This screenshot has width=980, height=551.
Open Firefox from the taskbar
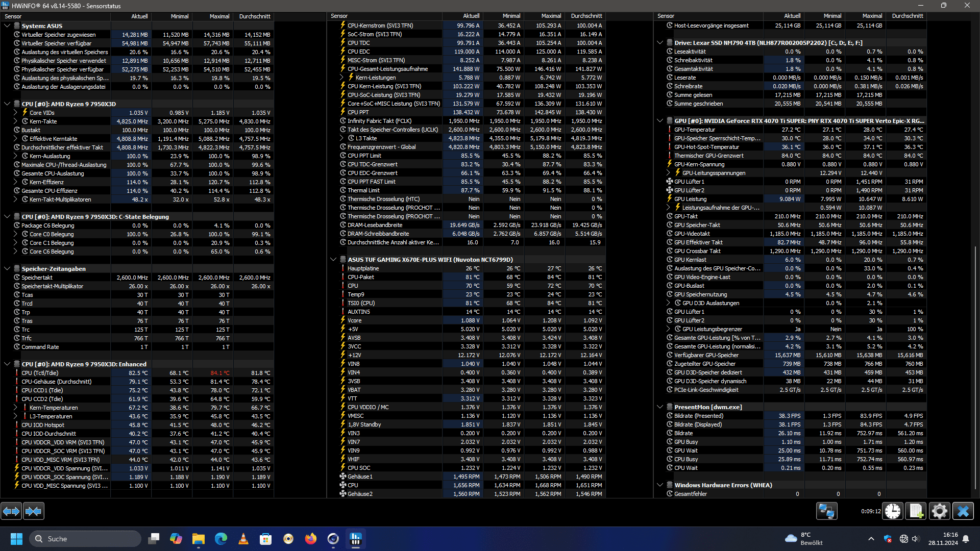(x=310, y=539)
